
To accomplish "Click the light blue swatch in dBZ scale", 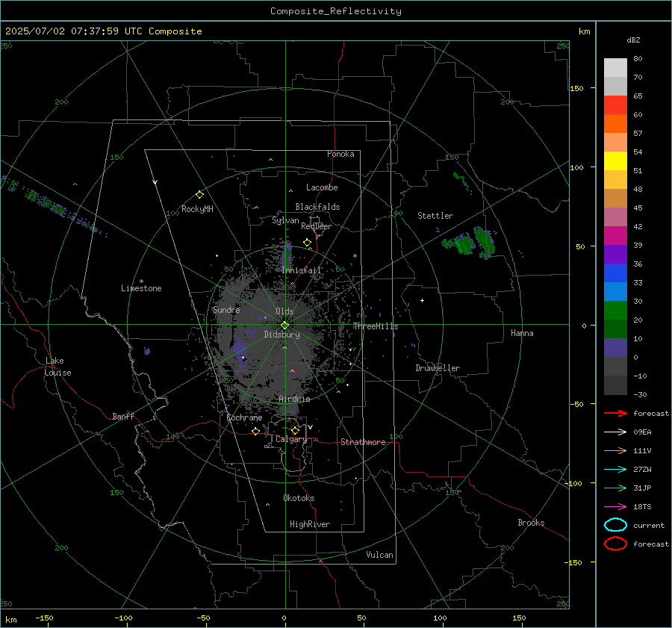I will point(615,292).
